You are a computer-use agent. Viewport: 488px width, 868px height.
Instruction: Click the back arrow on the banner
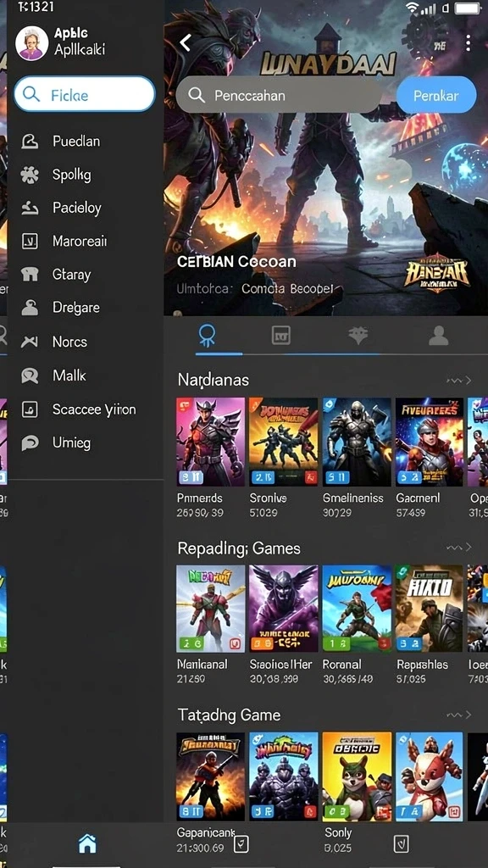pyautogui.click(x=186, y=42)
